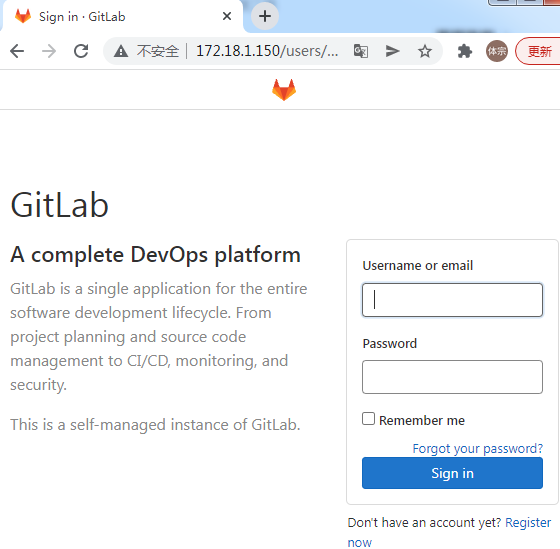This screenshot has width=560, height=549.
Task: Open the extensions puzzle icon
Action: [x=465, y=51]
